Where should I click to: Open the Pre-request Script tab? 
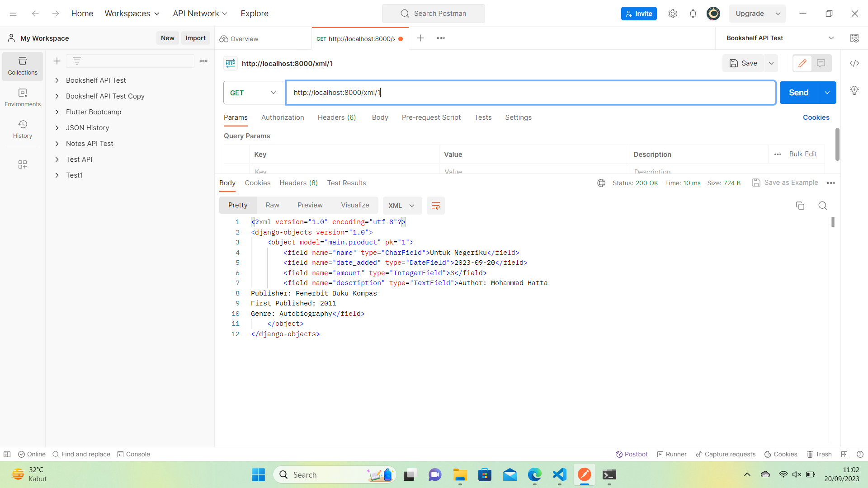[431, 117]
